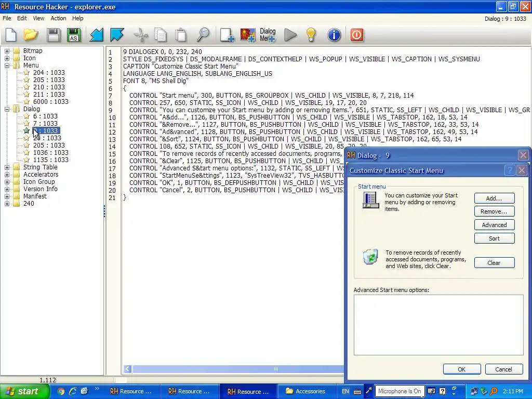Select Dialog resource 1036 : 1033
This screenshot has width=532, height=399.
50,153
